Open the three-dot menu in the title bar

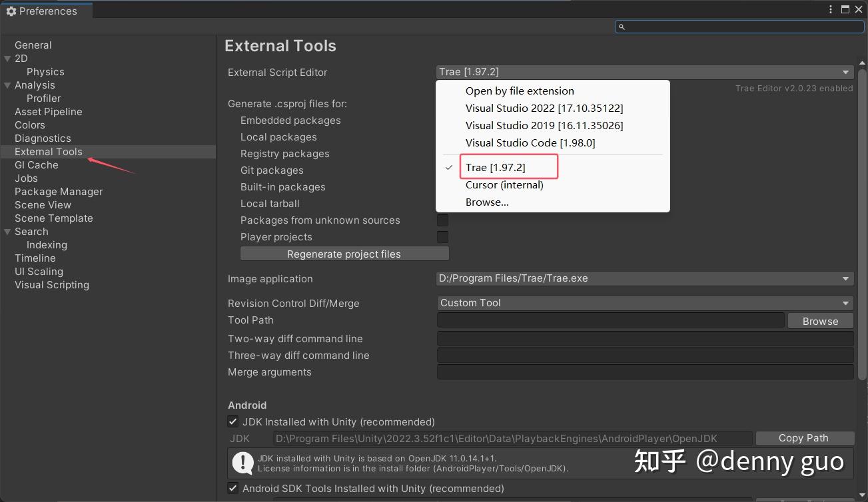point(830,9)
